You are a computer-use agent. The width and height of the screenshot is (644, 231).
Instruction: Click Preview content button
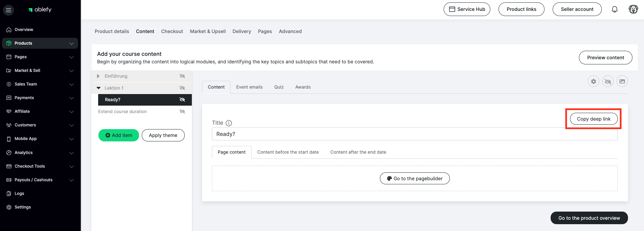(x=605, y=58)
